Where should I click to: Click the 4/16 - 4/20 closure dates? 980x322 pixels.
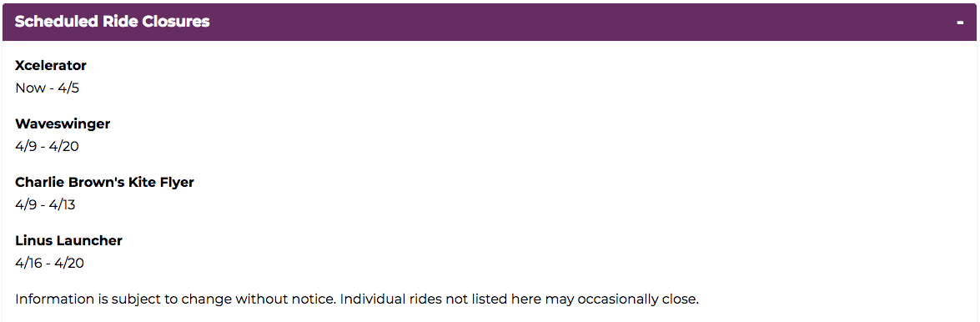point(49,263)
